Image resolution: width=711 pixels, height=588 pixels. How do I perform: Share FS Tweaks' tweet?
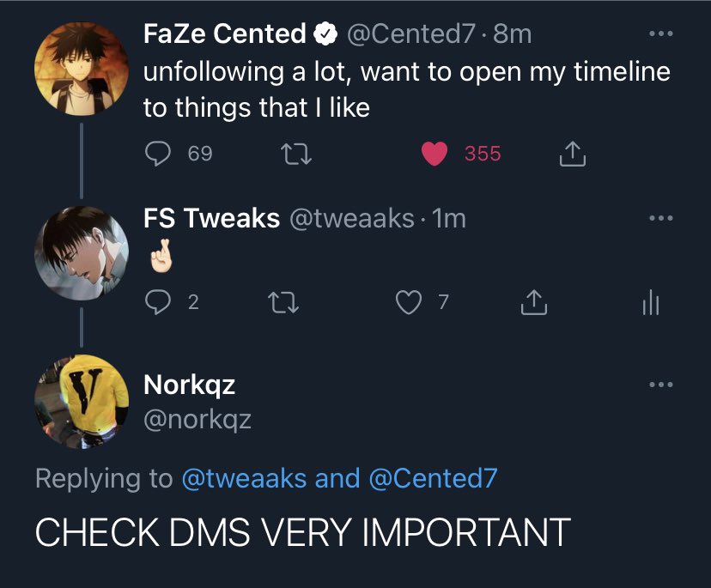point(533,301)
